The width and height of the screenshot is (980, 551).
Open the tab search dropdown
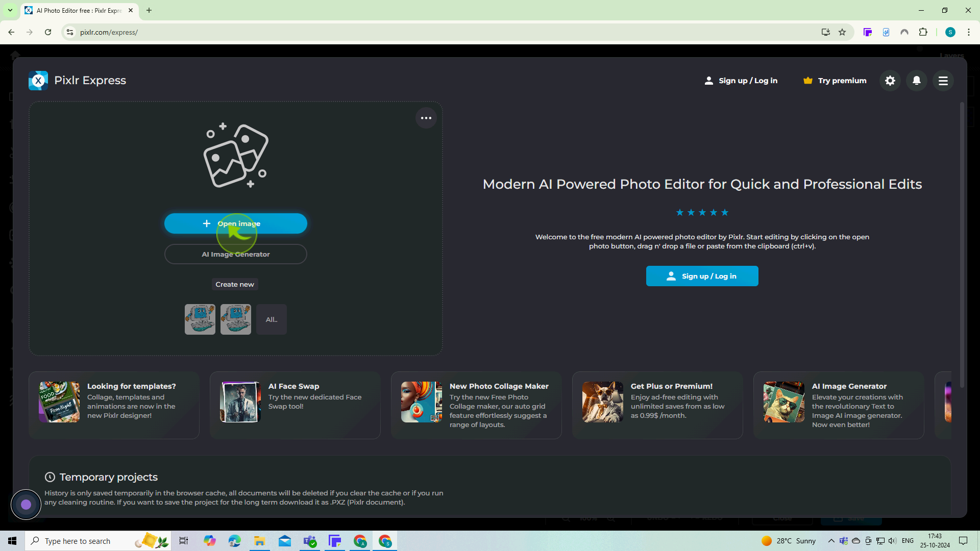pos(10,10)
